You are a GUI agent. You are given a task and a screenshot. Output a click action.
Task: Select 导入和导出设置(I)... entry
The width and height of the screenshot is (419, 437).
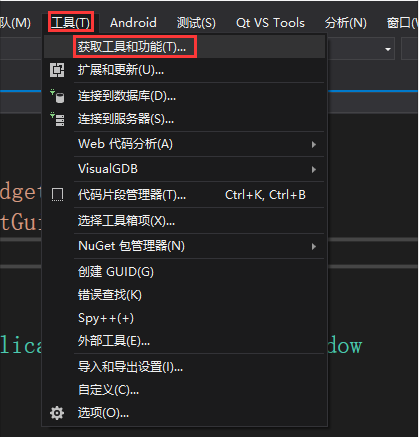[x=184, y=367]
